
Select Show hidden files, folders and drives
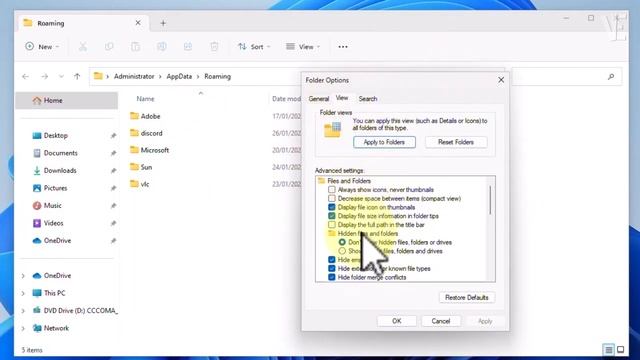[x=342, y=251]
